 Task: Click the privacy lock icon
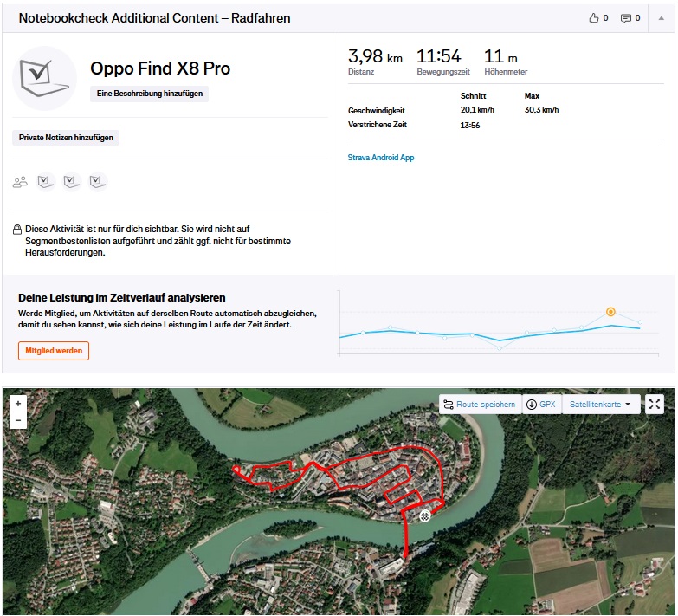(x=17, y=230)
